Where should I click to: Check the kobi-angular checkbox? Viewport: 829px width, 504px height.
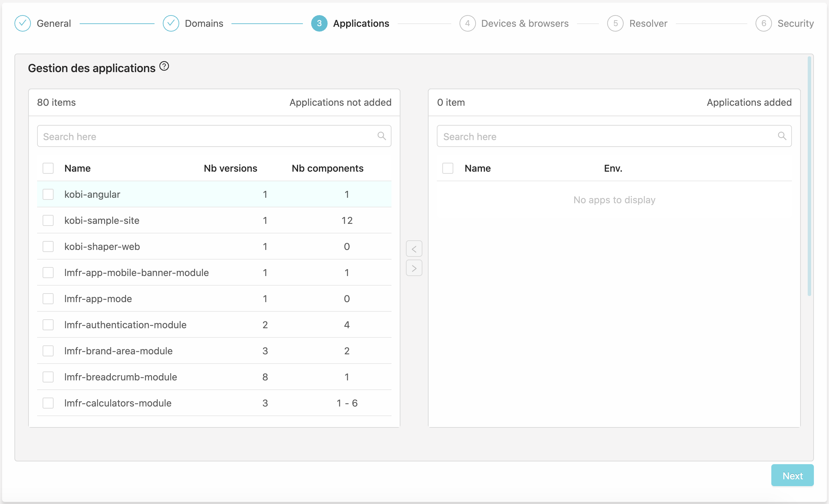point(48,194)
